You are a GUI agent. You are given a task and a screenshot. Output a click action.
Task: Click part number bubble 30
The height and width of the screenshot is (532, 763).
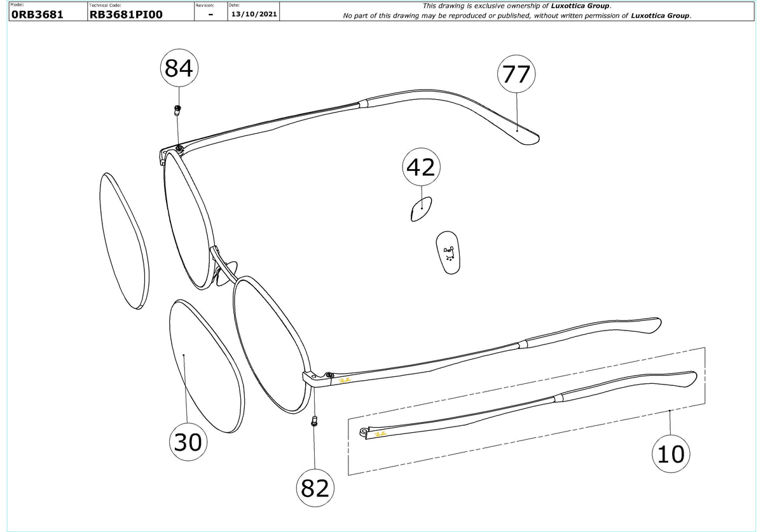[188, 442]
